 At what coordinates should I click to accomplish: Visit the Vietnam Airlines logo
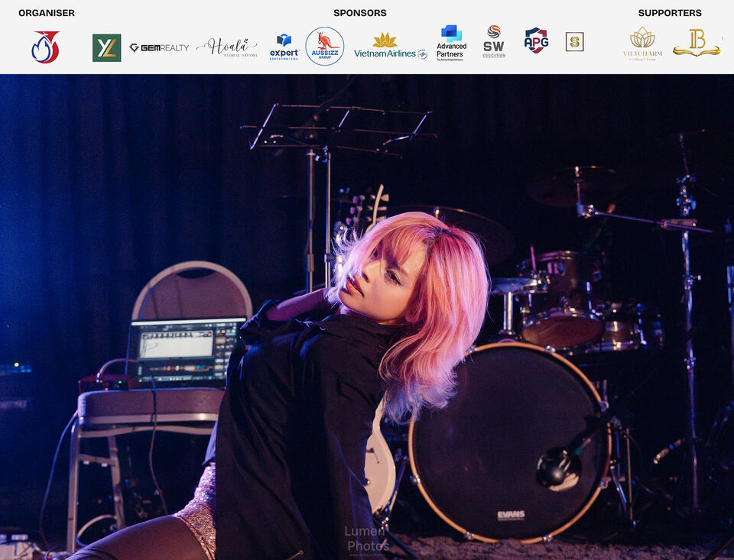391,47
